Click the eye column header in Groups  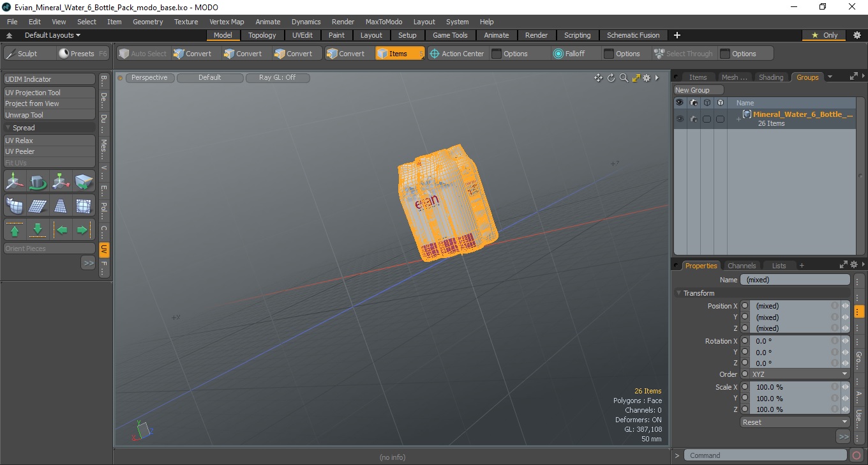pyautogui.click(x=680, y=102)
